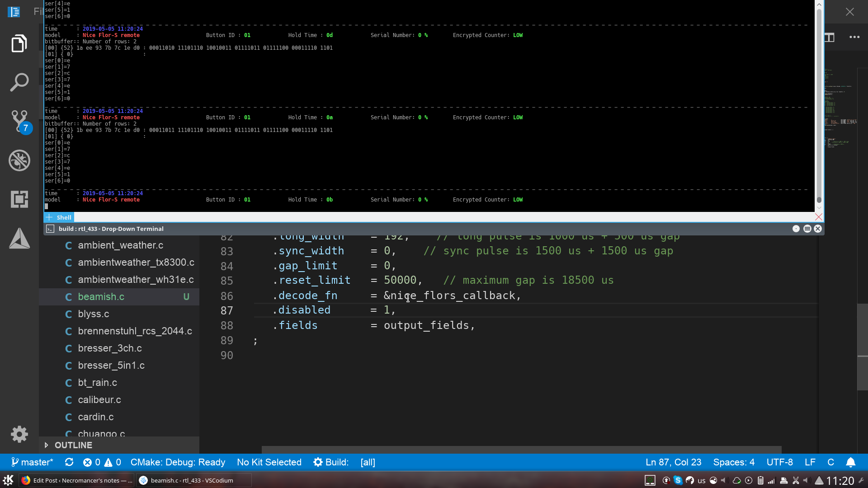The image size is (868, 488).
Task: Change the C language mode
Action: click(830, 462)
